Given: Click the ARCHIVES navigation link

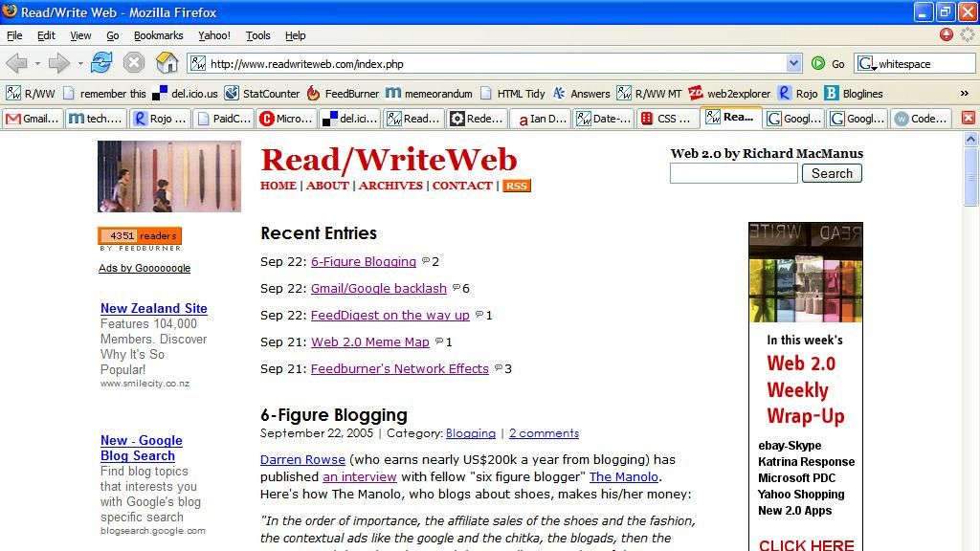Looking at the screenshot, I should [390, 186].
